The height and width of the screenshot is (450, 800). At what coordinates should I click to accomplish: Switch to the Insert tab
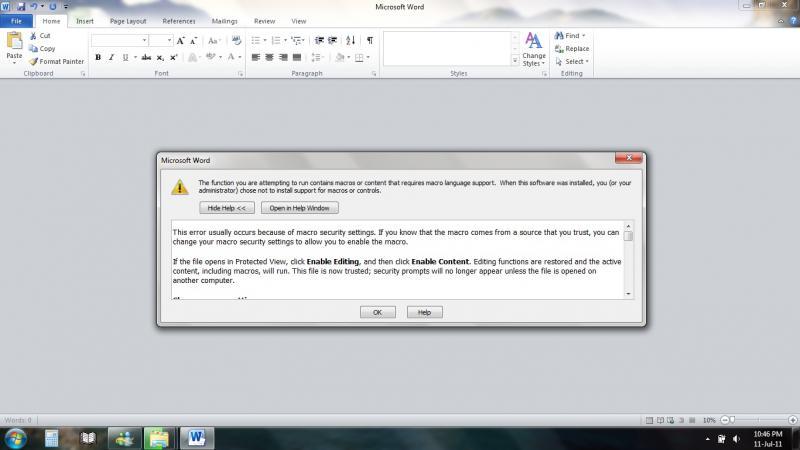pyautogui.click(x=85, y=21)
